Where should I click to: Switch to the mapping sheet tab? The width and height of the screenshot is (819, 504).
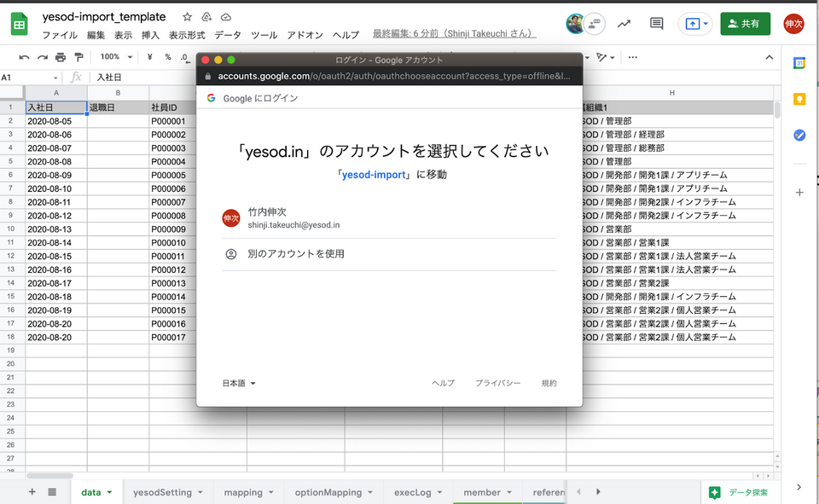tap(243, 493)
